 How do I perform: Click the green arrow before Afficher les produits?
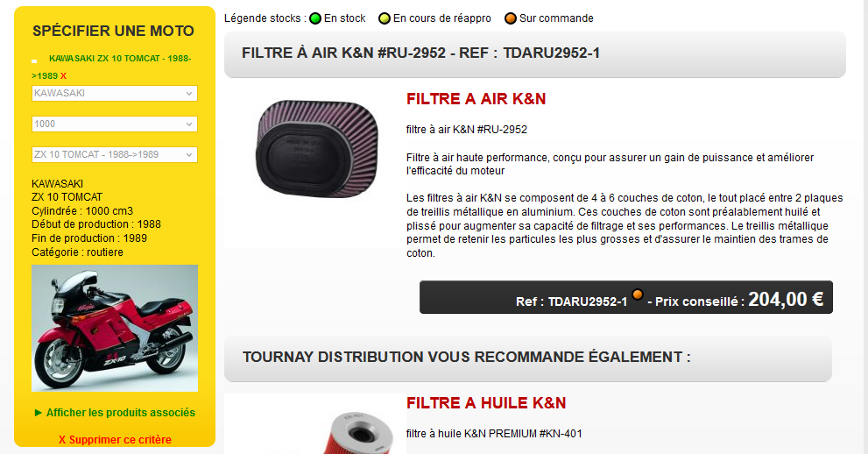[39, 413]
